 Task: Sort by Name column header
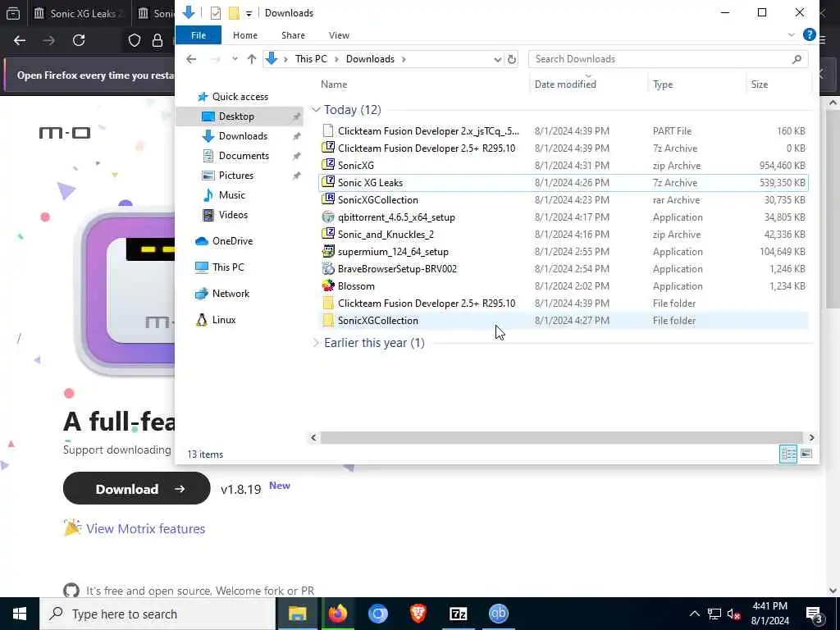click(x=334, y=84)
